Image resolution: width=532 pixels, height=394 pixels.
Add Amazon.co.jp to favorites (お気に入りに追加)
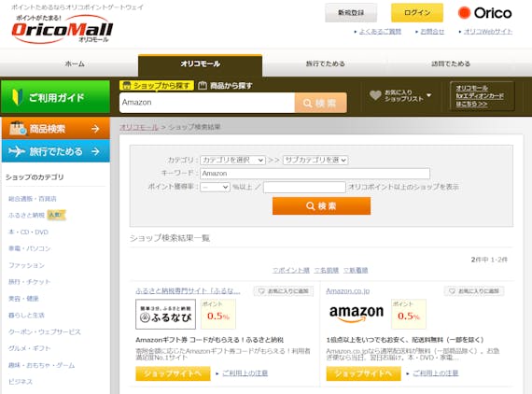474,291
